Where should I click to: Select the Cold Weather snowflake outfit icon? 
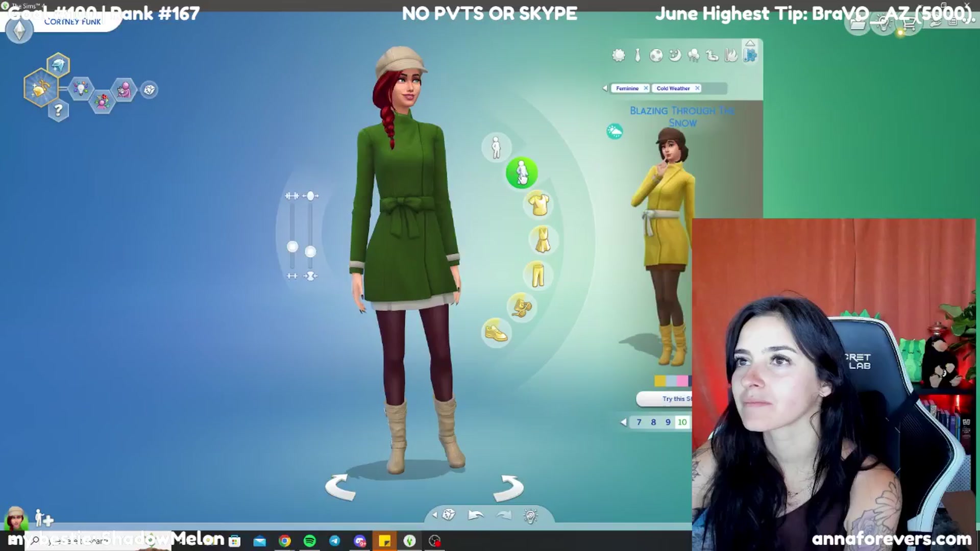point(750,55)
